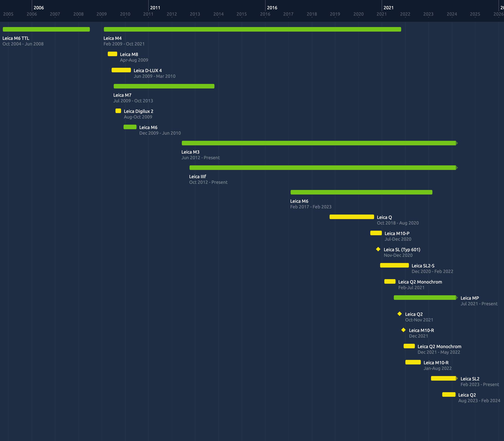504x441 pixels.
Task: Click the 'Dec 2009 - Jun 2010' text
Action: (x=160, y=133)
